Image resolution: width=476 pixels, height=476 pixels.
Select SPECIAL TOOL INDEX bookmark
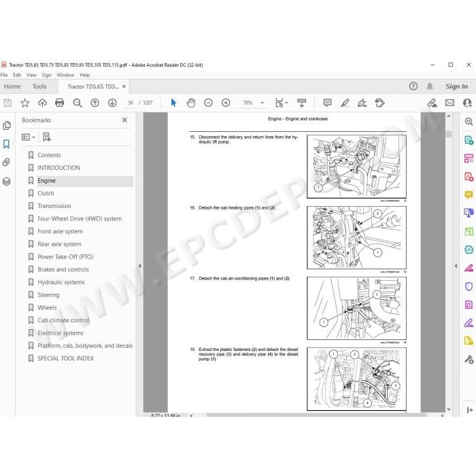[65, 358]
